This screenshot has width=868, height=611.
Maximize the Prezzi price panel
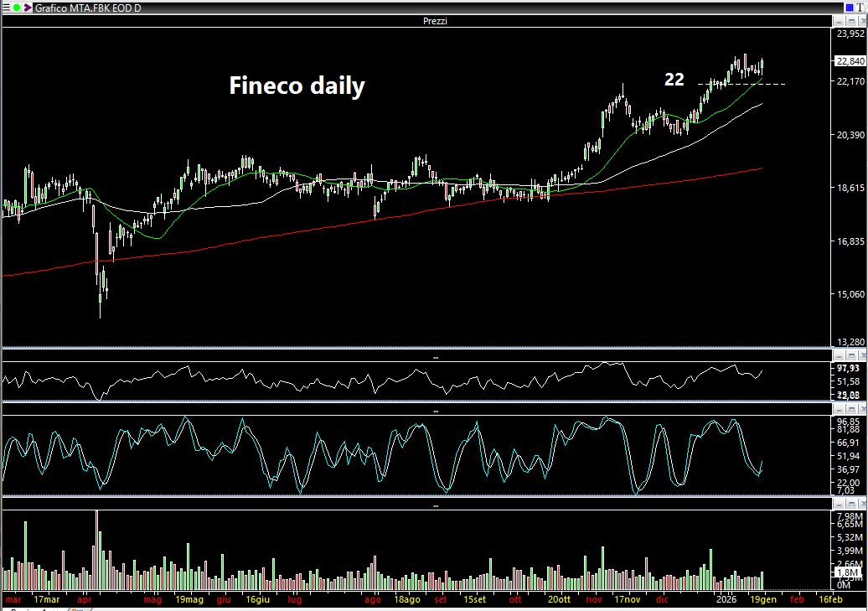[x=851, y=21]
